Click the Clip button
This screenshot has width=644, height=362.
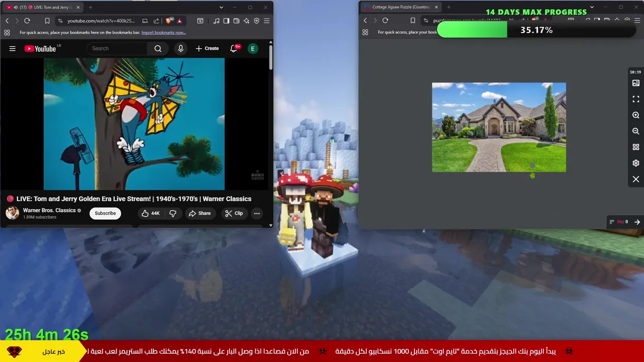click(x=234, y=213)
